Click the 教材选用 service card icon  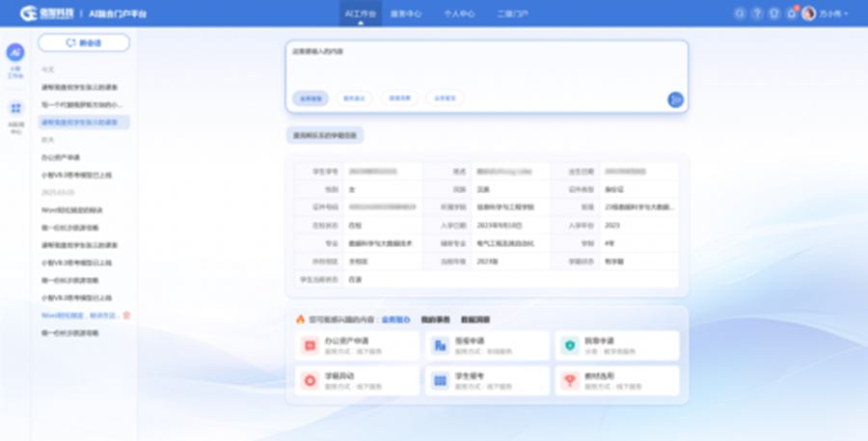pyautogui.click(x=569, y=380)
